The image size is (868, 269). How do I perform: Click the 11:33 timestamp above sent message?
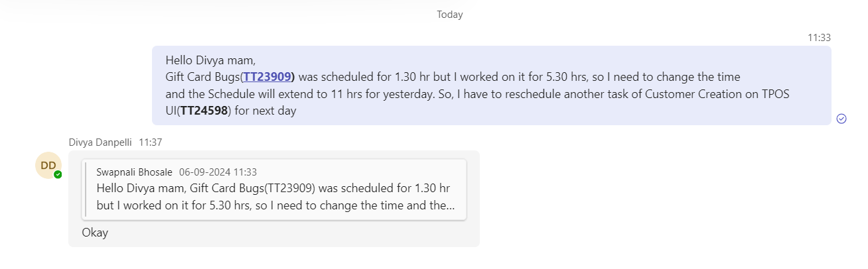(819, 38)
